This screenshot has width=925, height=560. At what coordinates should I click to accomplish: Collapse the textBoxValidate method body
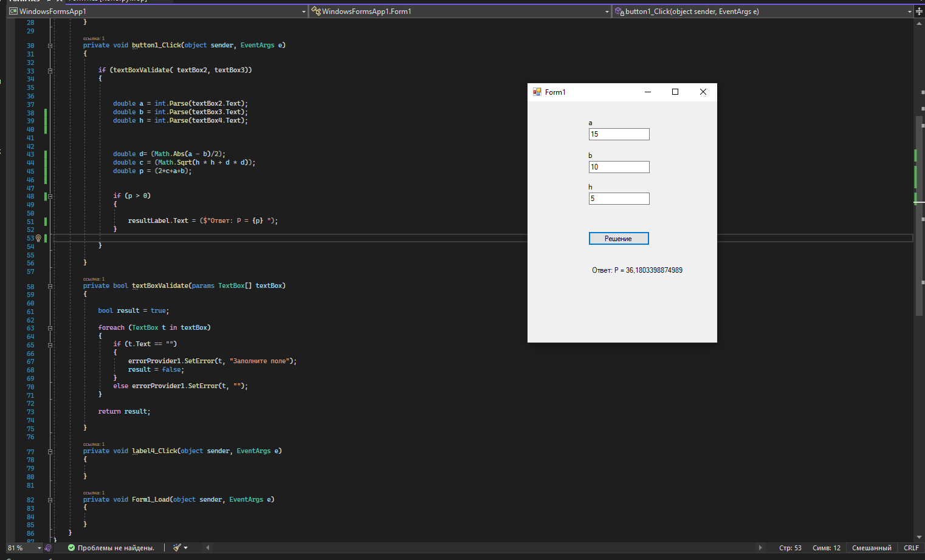click(50, 285)
